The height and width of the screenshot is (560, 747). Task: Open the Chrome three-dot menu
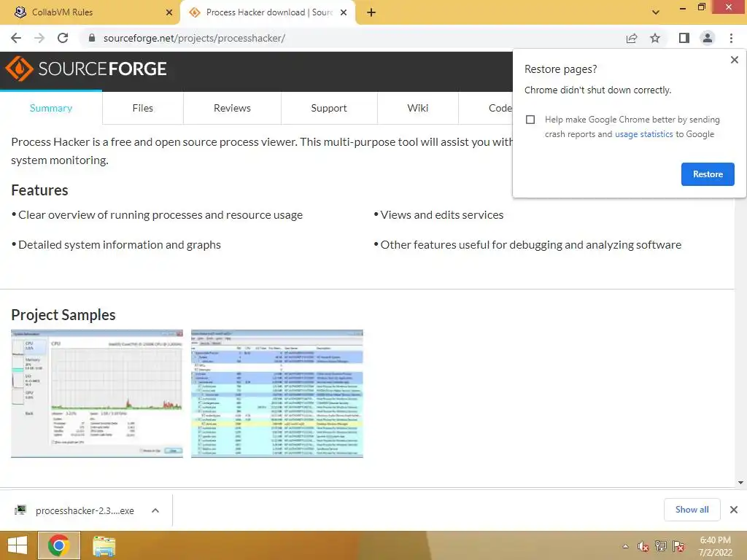point(731,38)
